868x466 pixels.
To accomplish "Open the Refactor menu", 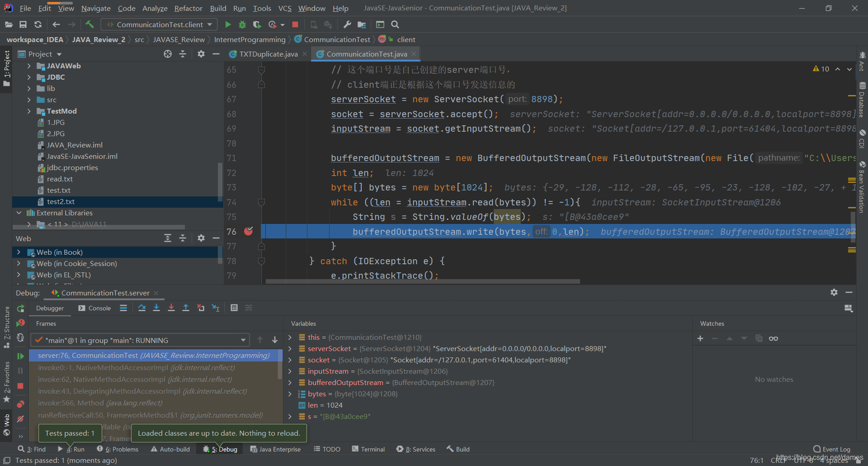I will pos(188,8).
